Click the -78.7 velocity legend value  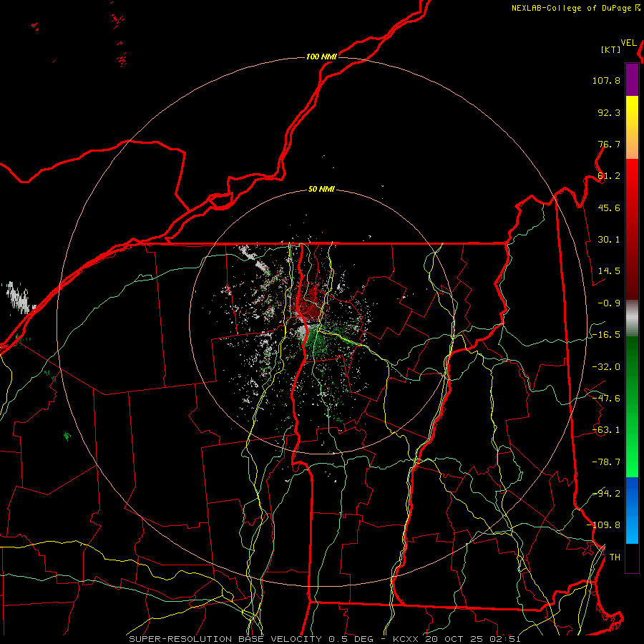[606, 462]
